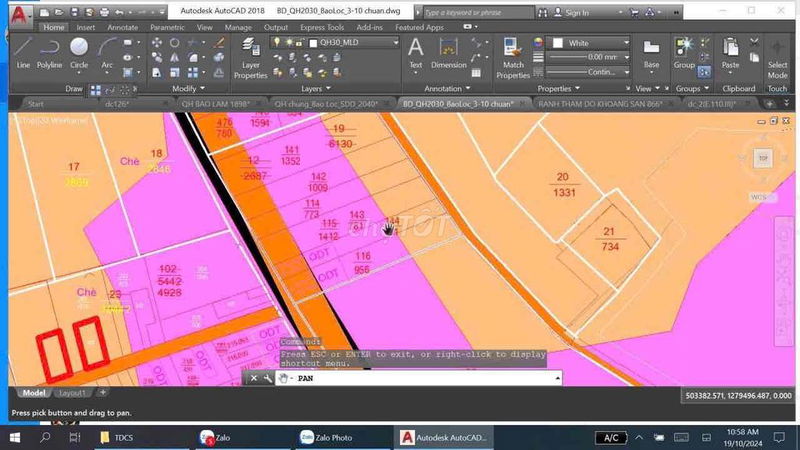Open Zalo Photo from the taskbar
The width and height of the screenshot is (800, 450).
click(326, 438)
